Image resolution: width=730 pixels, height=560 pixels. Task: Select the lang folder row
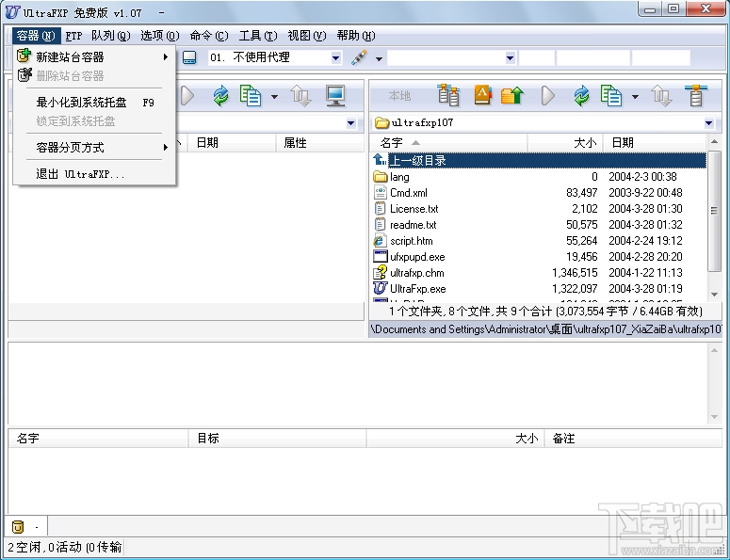[x=539, y=177]
